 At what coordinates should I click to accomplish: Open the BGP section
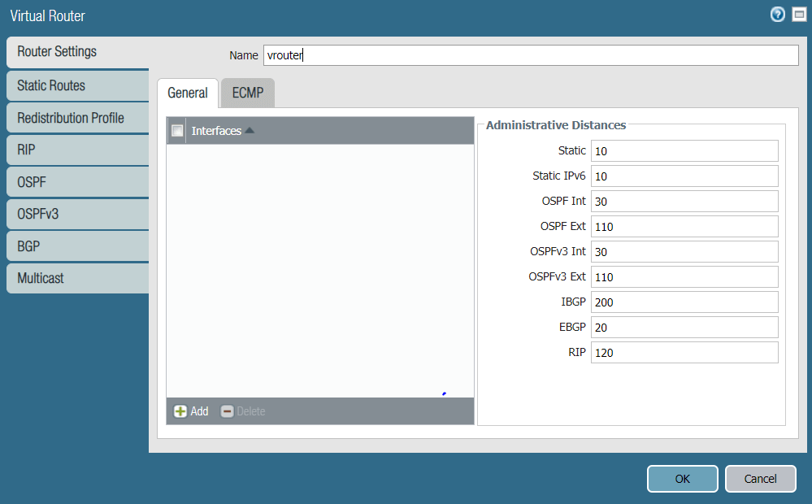(78, 246)
